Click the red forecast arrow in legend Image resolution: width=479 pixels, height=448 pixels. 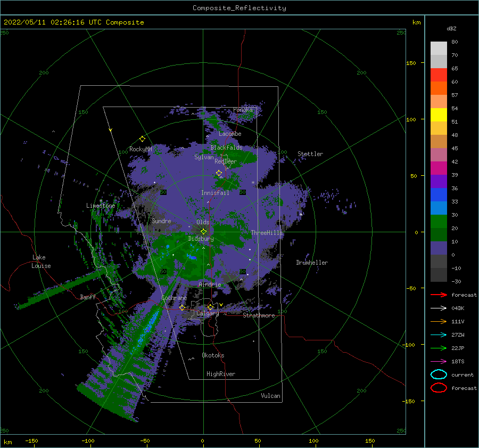click(x=439, y=295)
